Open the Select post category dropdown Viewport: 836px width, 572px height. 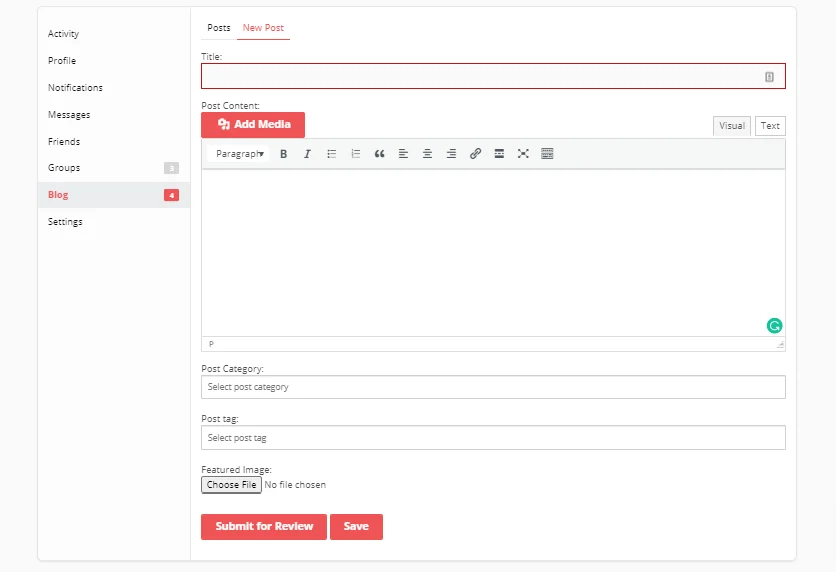(x=493, y=387)
